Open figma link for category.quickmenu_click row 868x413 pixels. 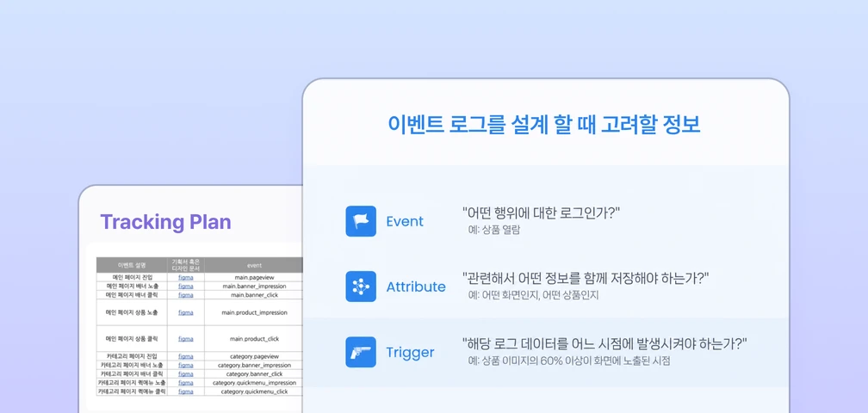pos(185,391)
